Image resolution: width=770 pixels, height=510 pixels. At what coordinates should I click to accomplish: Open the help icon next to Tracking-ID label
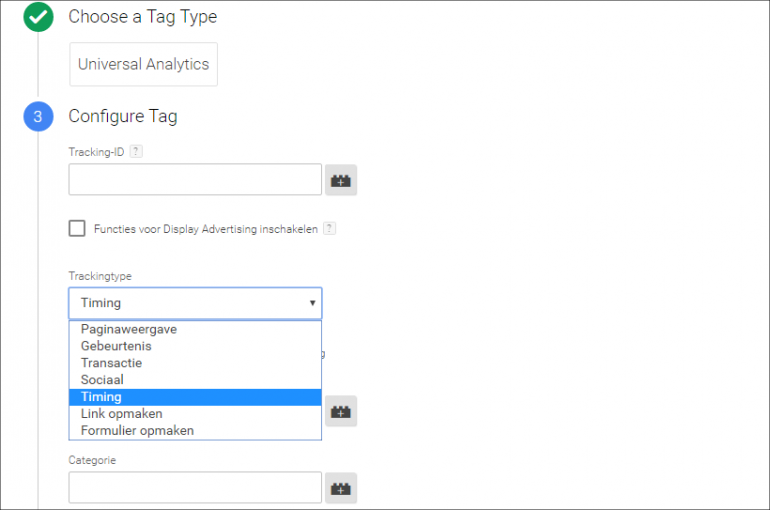(136, 151)
